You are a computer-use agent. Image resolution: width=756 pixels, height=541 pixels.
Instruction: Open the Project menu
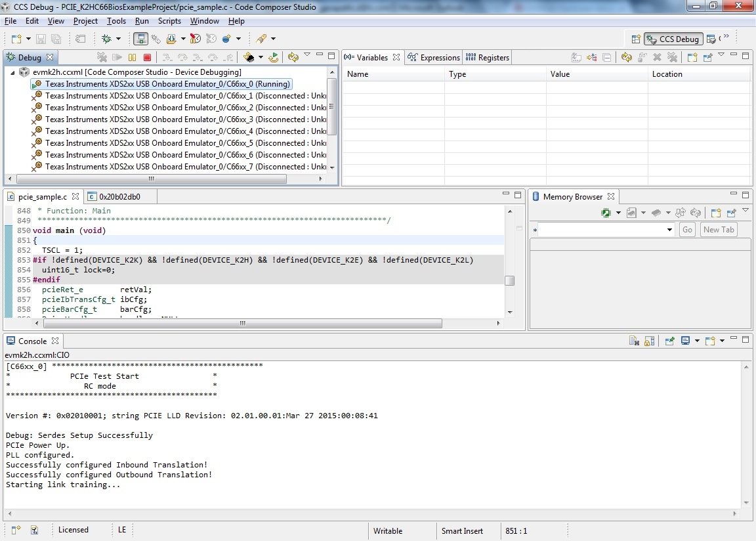coord(85,21)
